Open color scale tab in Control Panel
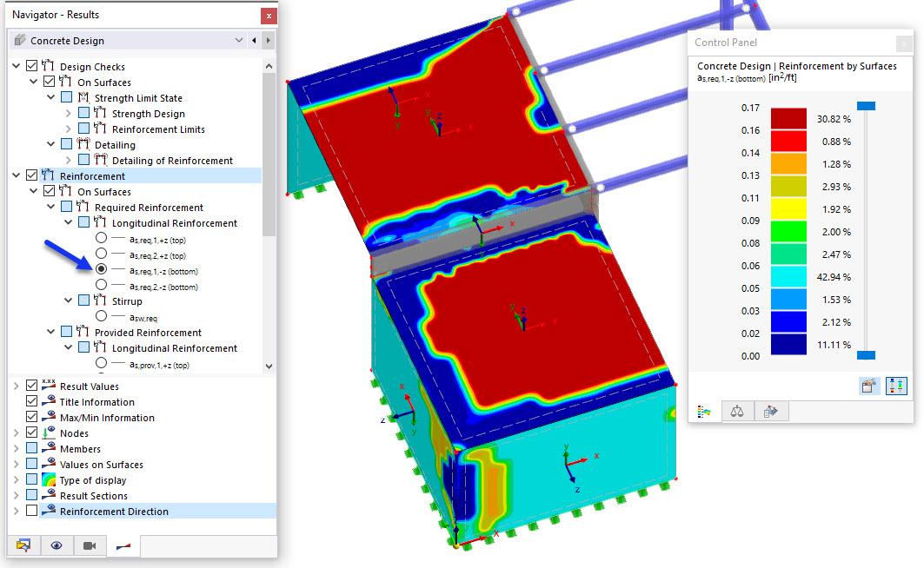The width and height of the screenshot is (924, 568). tap(704, 412)
